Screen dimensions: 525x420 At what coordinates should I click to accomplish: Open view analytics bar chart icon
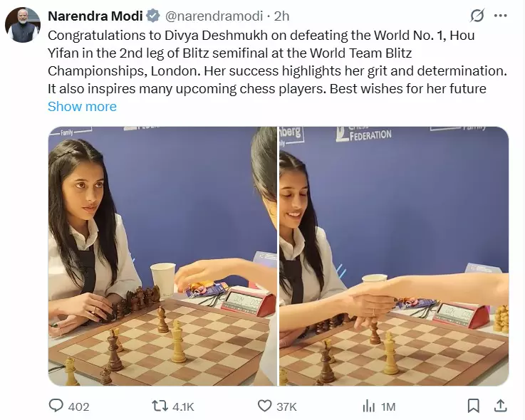coord(368,406)
